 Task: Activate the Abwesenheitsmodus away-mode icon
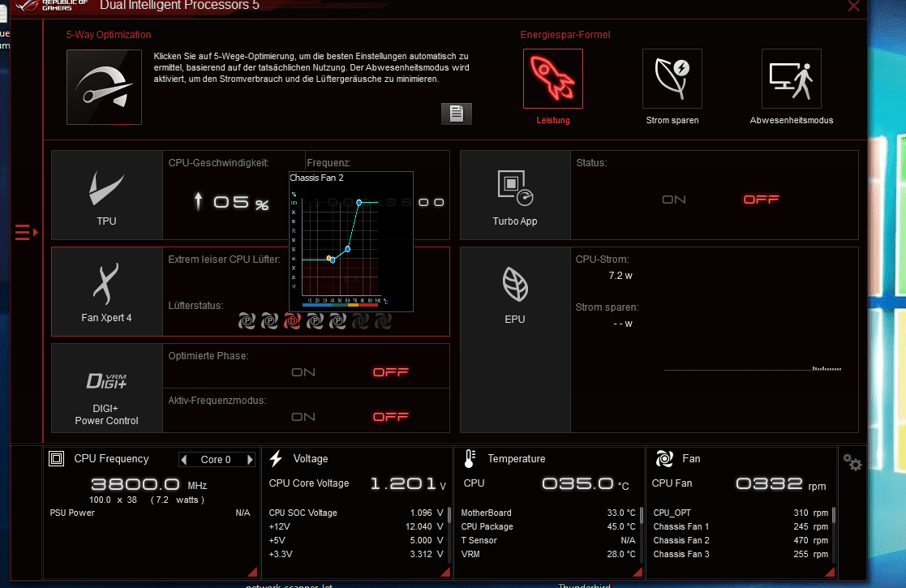click(791, 79)
